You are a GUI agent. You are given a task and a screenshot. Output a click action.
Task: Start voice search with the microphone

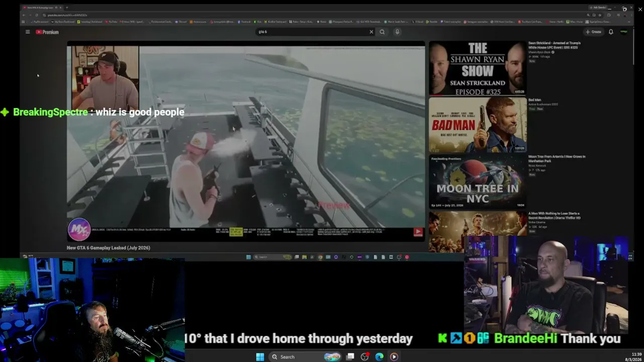[x=397, y=32]
